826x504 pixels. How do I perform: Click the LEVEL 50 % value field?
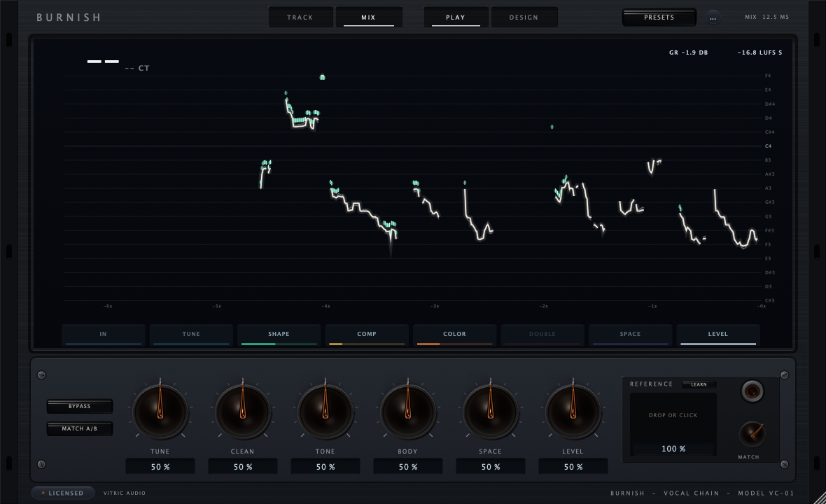pos(573,467)
